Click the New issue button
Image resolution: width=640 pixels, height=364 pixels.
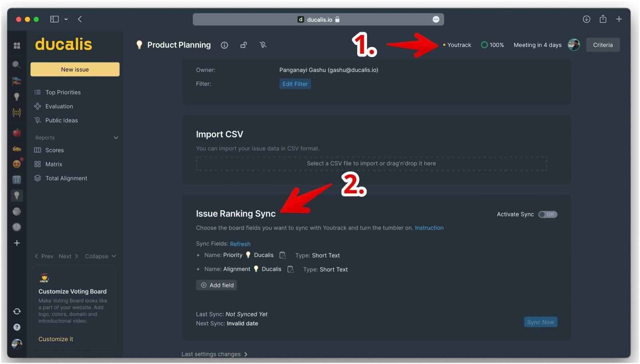click(75, 70)
